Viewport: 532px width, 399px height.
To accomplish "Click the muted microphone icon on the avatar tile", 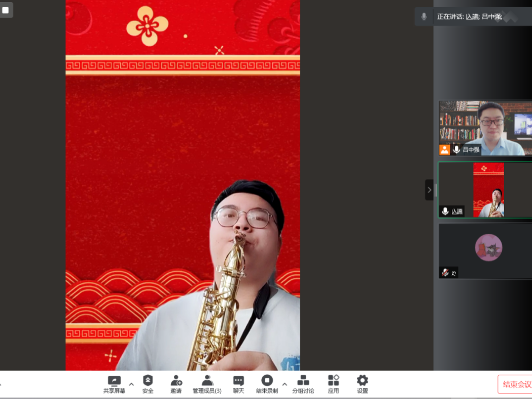I will tap(445, 272).
